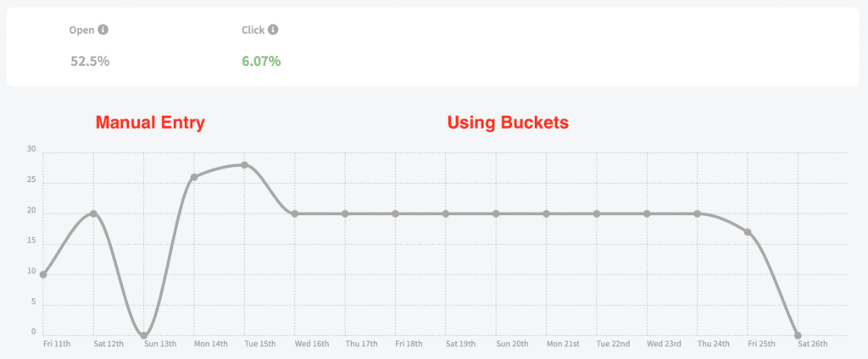Click the Manual Entry red label
This screenshot has height=359, width=868.
[x=151, y=123]
